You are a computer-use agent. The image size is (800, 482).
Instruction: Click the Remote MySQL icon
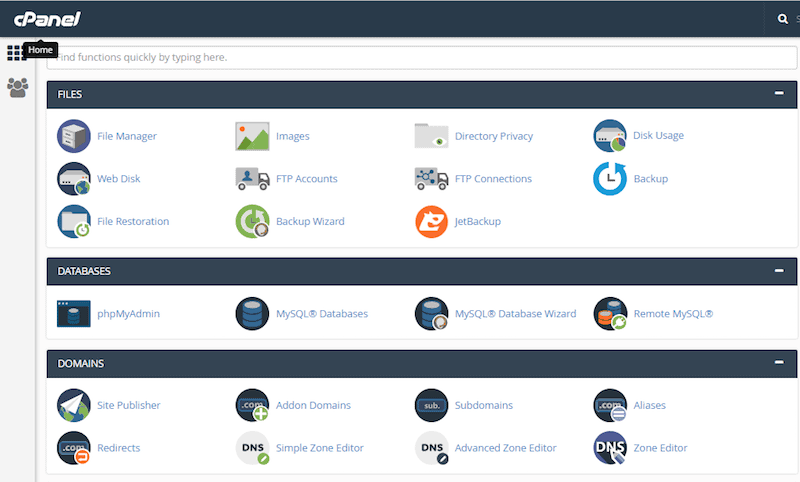610,314
